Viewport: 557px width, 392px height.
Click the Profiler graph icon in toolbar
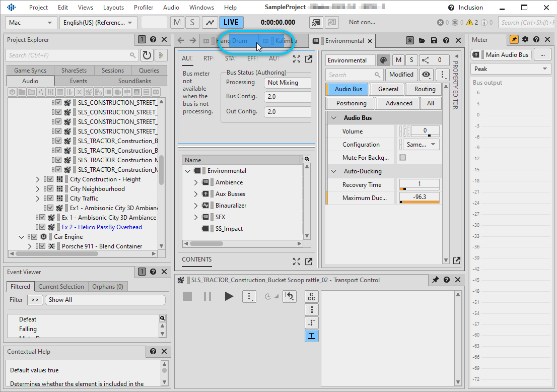tap(210, 23)
